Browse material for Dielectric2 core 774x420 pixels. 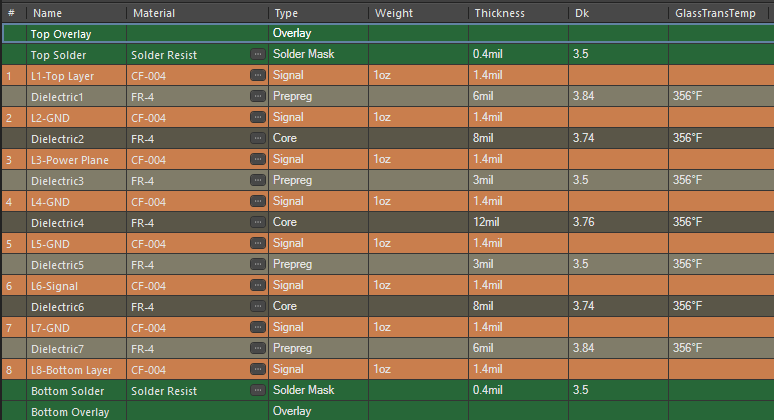[x=258, y=139]
